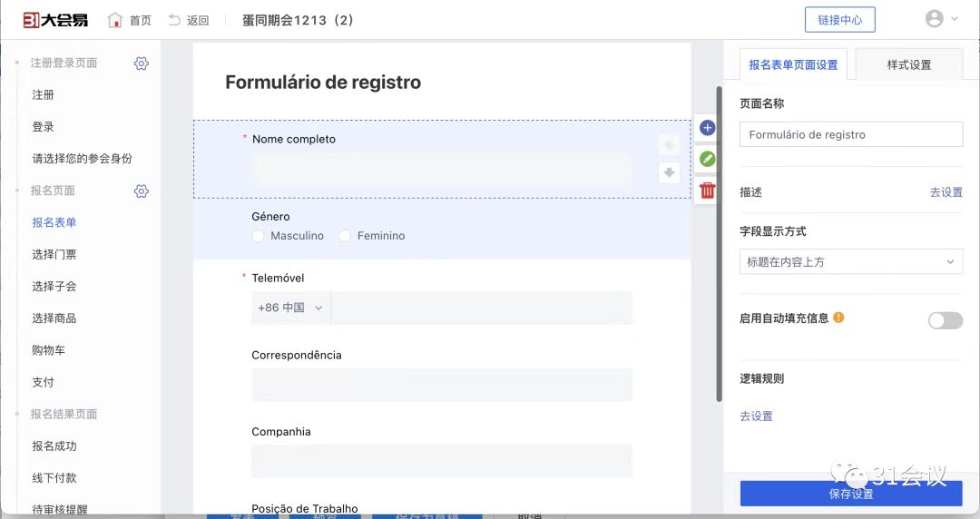Viewport: 980px width, 519px height.
Task: Open settings gear beside 注册登录页面
Action: pos(141,64)
